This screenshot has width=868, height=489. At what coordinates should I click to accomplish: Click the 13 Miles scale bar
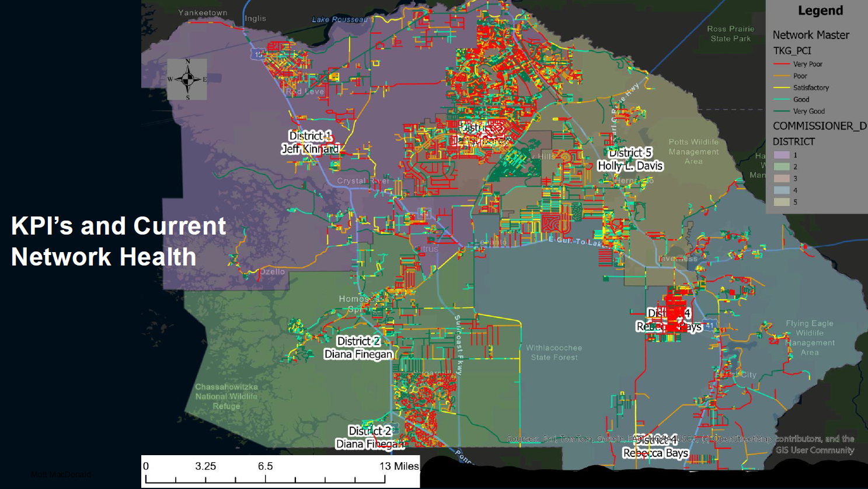click(x=280, y=473)
